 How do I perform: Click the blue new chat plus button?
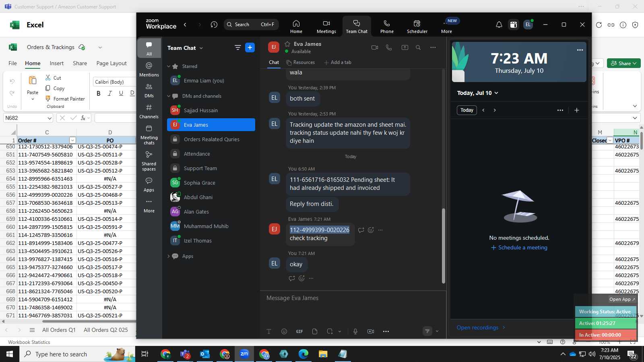pyautogui.click(x=250, y=47)
